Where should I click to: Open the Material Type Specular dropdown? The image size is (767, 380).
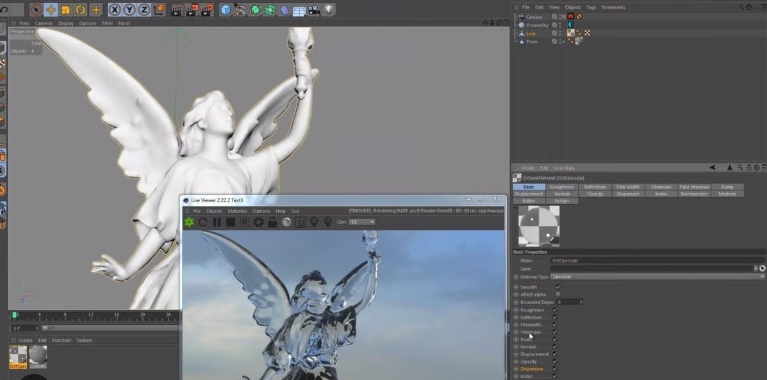[x=657, y=277]
